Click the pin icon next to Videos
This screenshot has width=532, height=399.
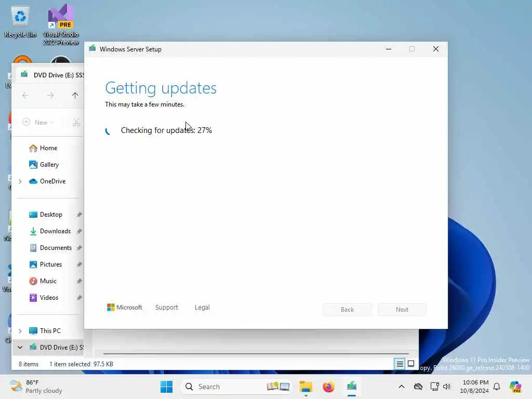(x=79, y=298)
